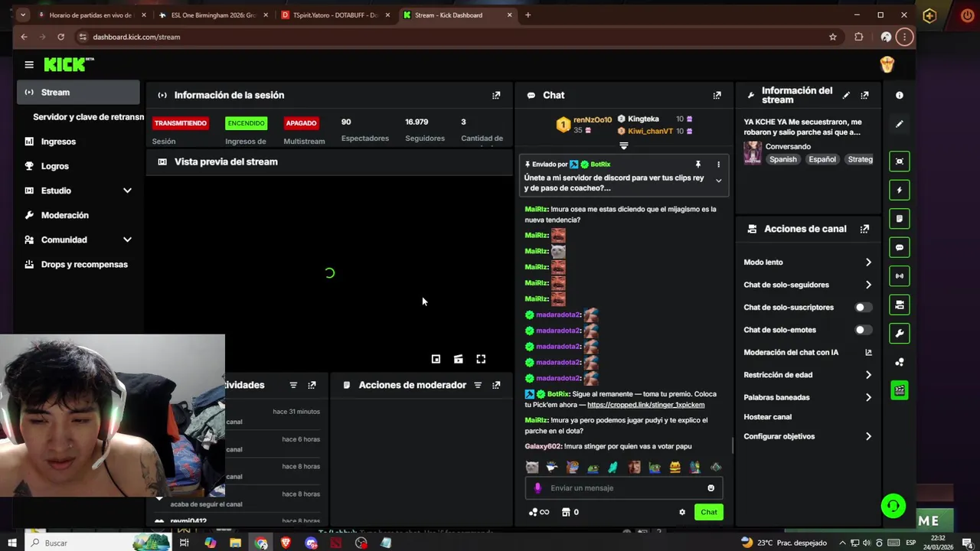The image size is (980, 551).
Task: Click the broadcast signal icon in right toolbar
Action: click(900, 275)
